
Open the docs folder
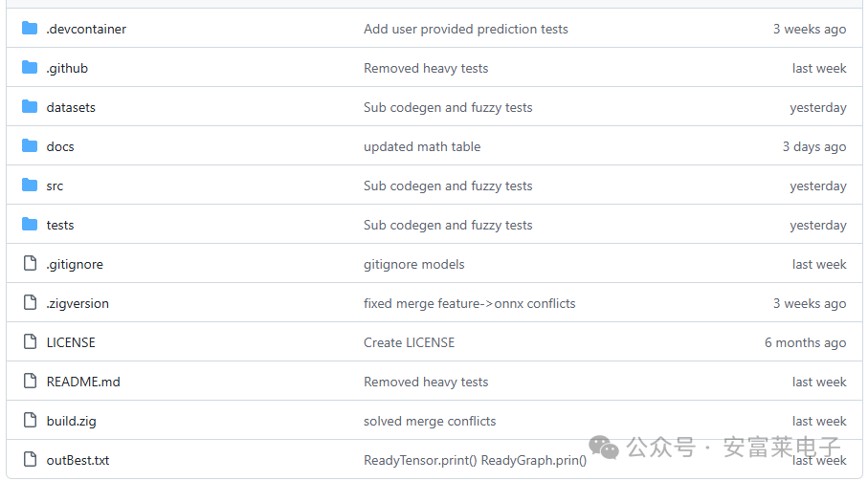[x=60, y=146]
